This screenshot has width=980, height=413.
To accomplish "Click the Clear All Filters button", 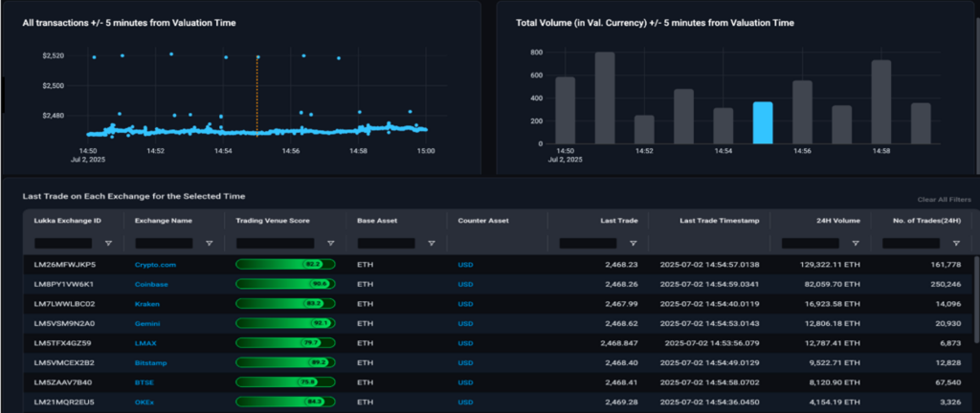I will pos(945,200).
